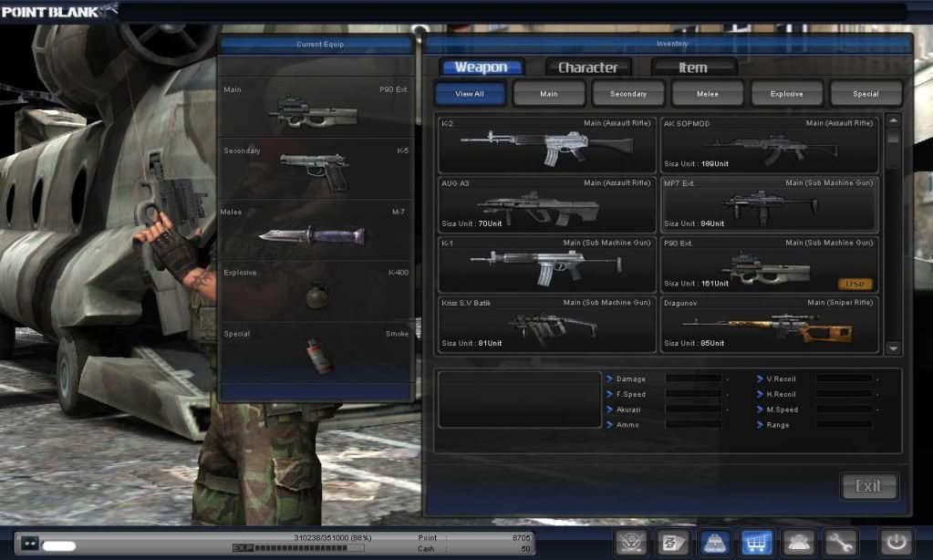Open the community friends icon

pos(798,542)
